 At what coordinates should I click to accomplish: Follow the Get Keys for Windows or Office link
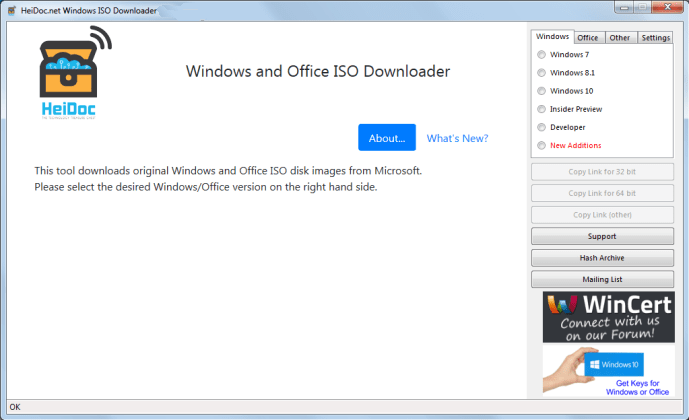[x=637, y=387]
